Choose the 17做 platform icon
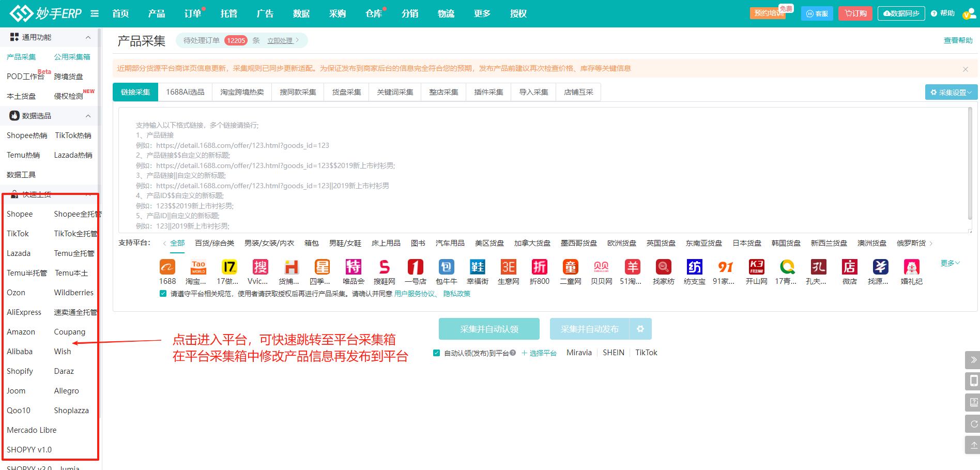Image resolution: width=980 pixels, height=470 pixels. [x=229, y=267]
